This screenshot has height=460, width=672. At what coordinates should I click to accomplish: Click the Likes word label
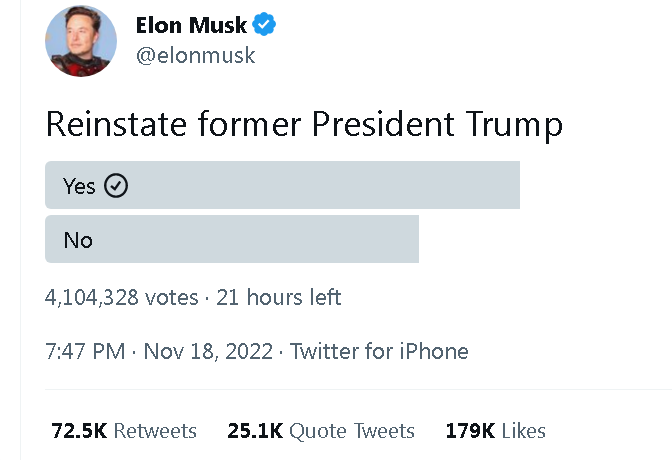[524, 430]
